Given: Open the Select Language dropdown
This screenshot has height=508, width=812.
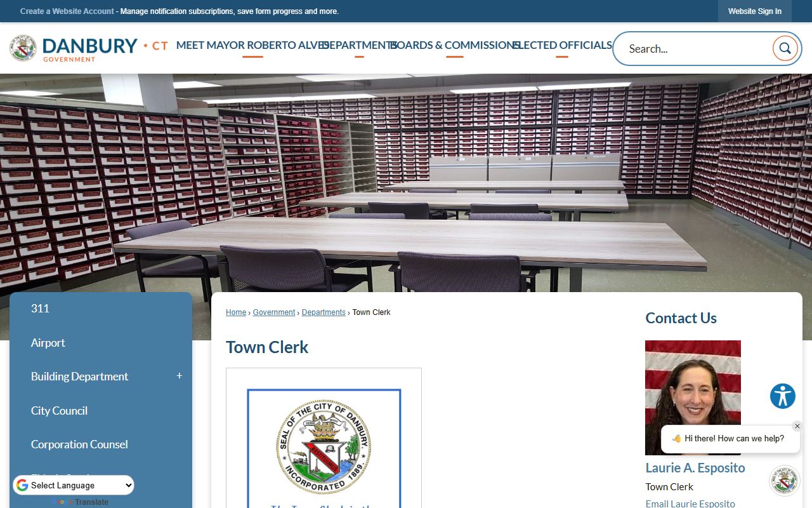Looking at the screenshot, I should [x=74, y=485].
